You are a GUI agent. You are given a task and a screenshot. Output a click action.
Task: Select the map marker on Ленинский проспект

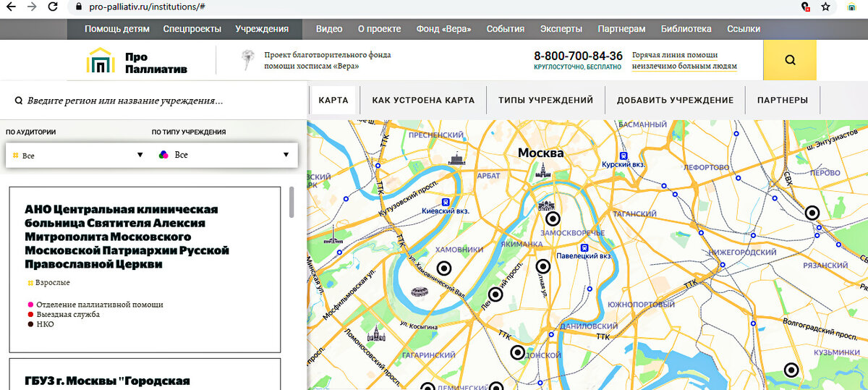pos(495,294)
